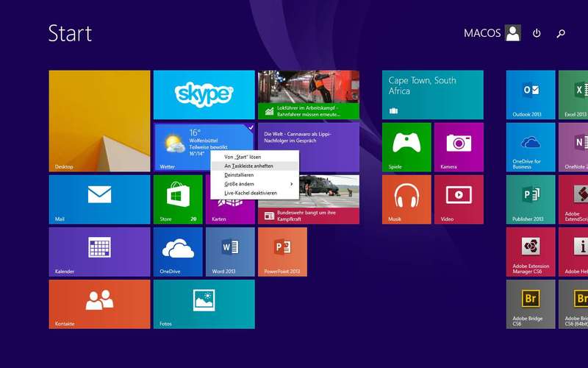Choose 'An Taskleiste anheften' menu entry

(254, 166)
